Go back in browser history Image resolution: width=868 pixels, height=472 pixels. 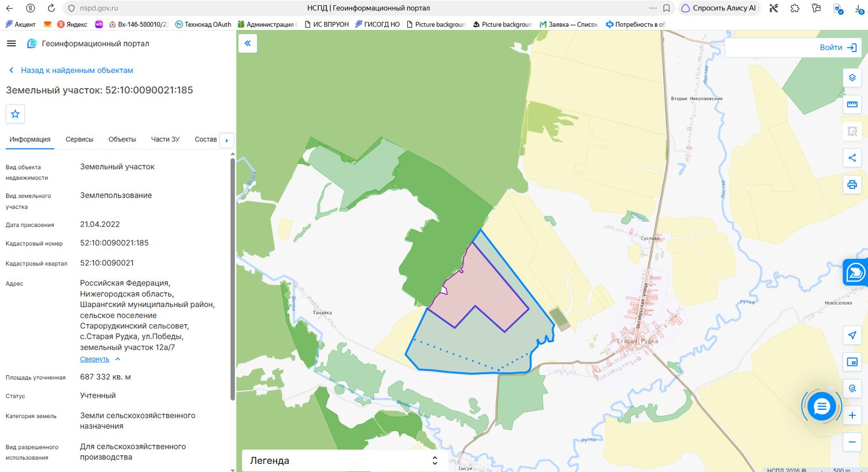(10, 8)
